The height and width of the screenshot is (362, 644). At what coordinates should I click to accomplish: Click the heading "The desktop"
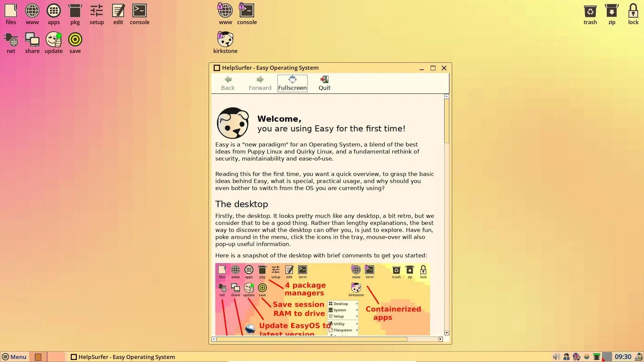point(241,204)
